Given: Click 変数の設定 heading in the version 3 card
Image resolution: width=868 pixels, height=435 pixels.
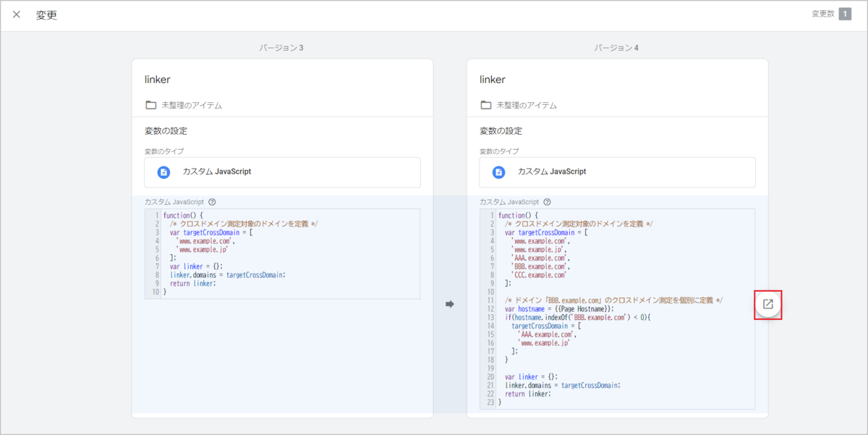Looking at the screenshot, I should tap(166, 131).
